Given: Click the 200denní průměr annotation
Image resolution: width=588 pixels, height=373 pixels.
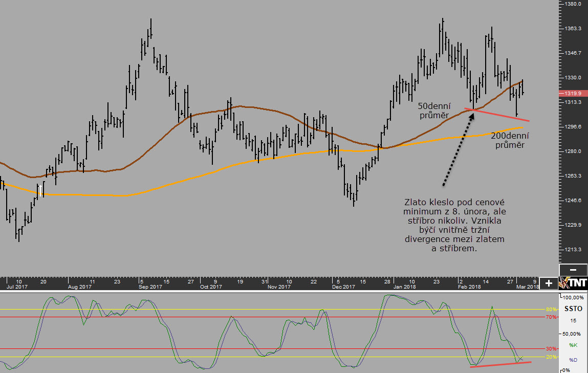Looking at the screenshot, I should click(x=510, y=140).
